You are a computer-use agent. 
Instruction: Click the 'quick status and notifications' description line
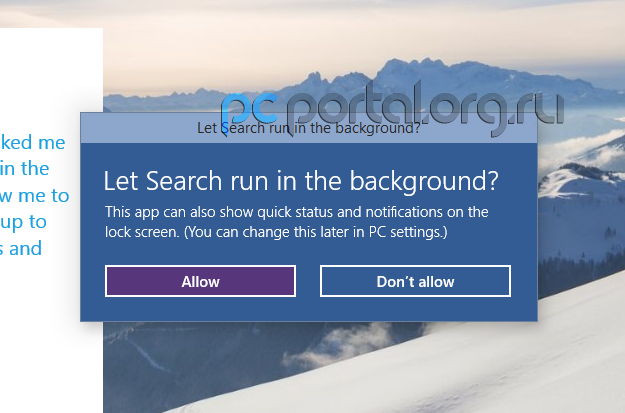tap(297, 212)
